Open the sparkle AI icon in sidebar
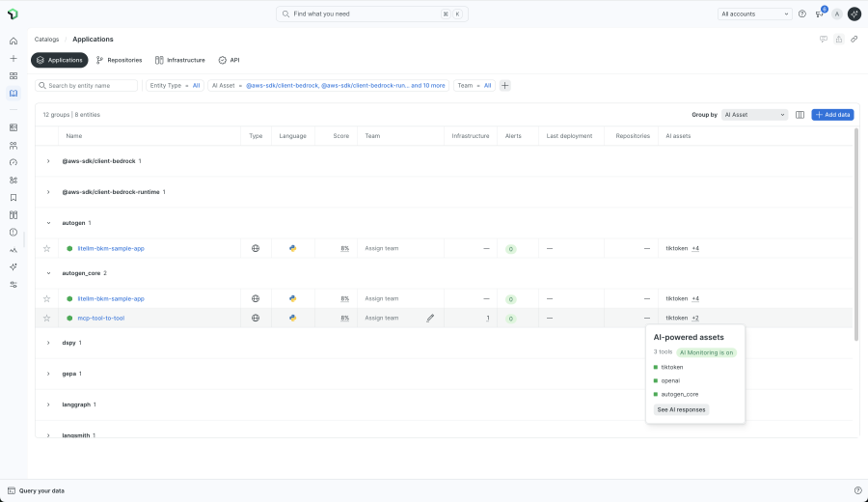Image resolution: width=868 pixels, height=502 pixels. 14,267
